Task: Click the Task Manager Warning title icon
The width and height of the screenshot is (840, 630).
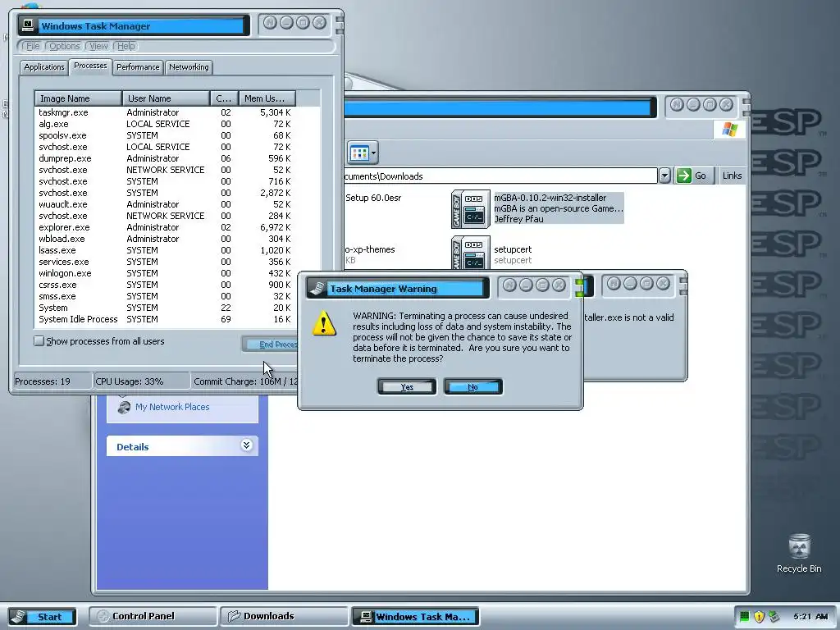Action: point(317,288)
